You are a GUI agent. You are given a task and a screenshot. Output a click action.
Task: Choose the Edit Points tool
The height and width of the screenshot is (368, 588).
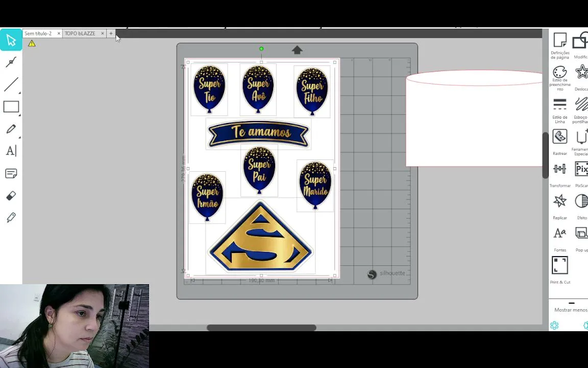[11, 62]
